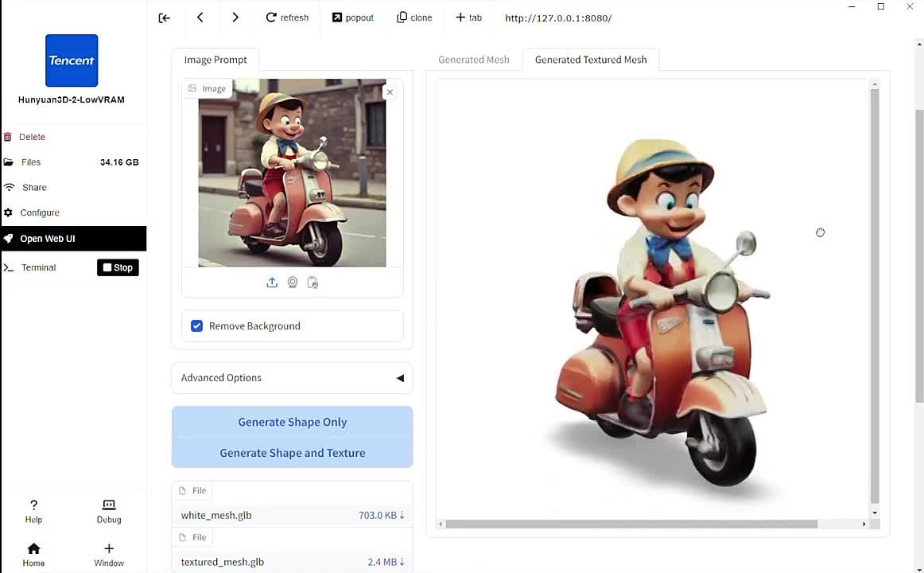Click Share in the sidebar

pos(34,188)
